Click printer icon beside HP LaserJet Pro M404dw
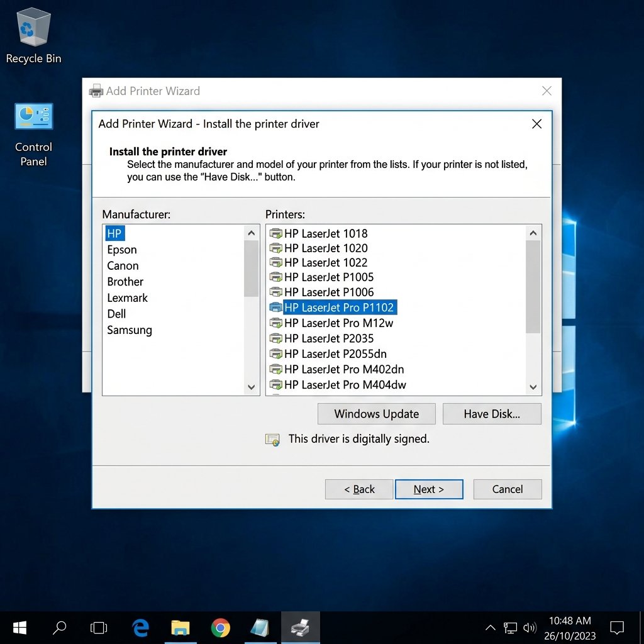The width and height of the screenshot is (644, 644). pos(275,385)
